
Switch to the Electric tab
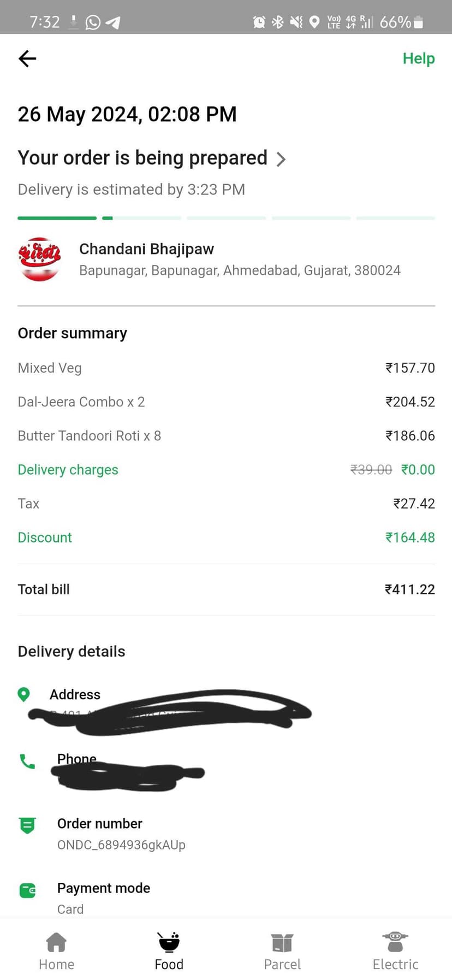[395, 951]
